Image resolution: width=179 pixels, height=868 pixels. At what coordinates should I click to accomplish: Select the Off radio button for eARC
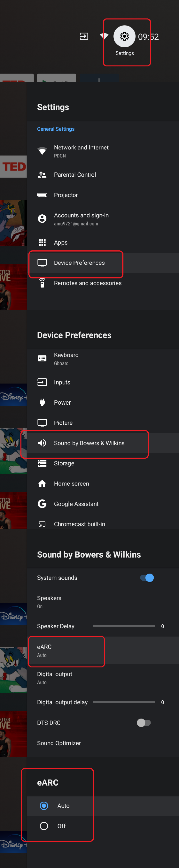tap(44, 826)
